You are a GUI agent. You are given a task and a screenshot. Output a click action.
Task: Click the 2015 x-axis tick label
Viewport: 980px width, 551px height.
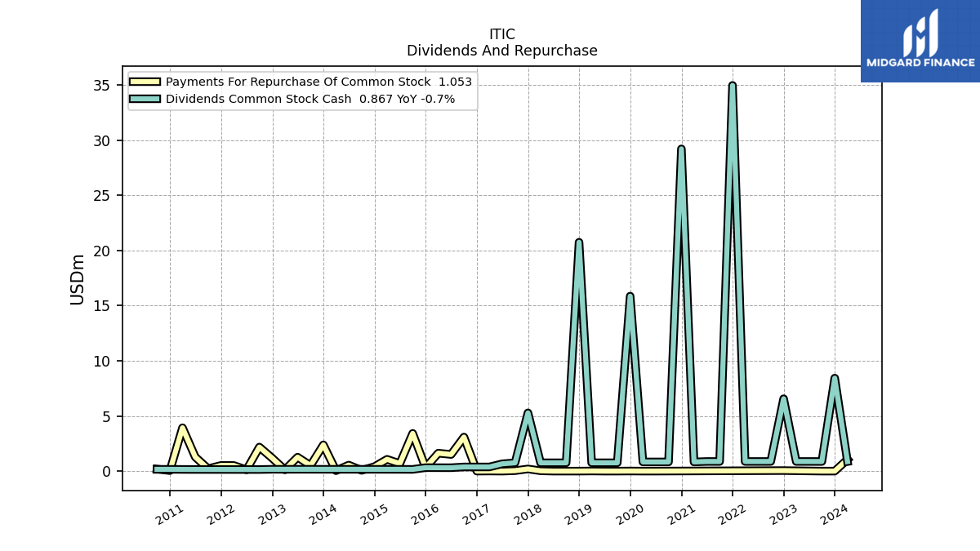click(x=375, y=514)
